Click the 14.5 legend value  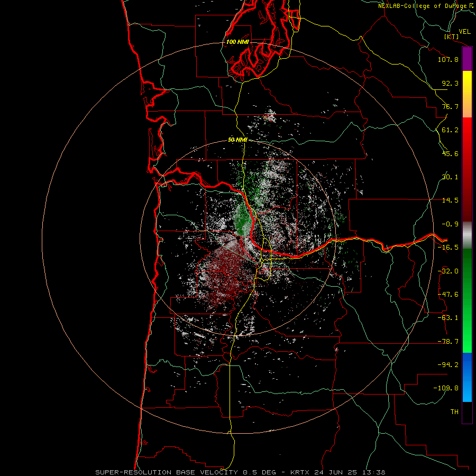[x=450, y=200]
